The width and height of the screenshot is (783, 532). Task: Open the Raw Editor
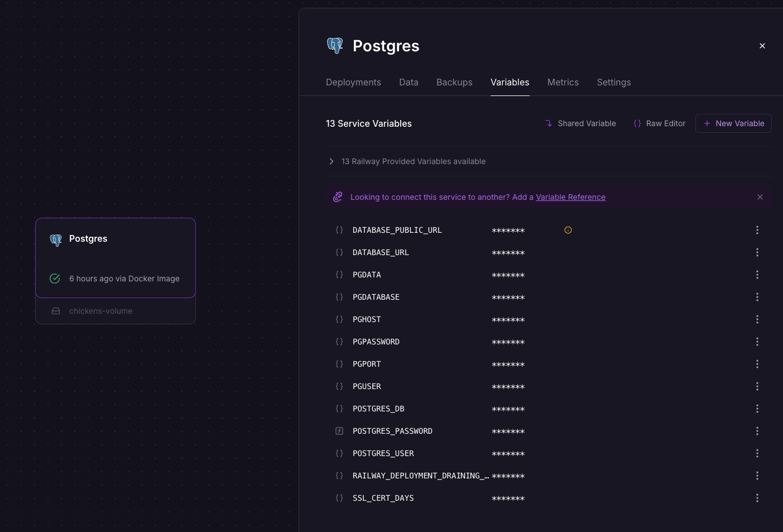pos(659,123)
